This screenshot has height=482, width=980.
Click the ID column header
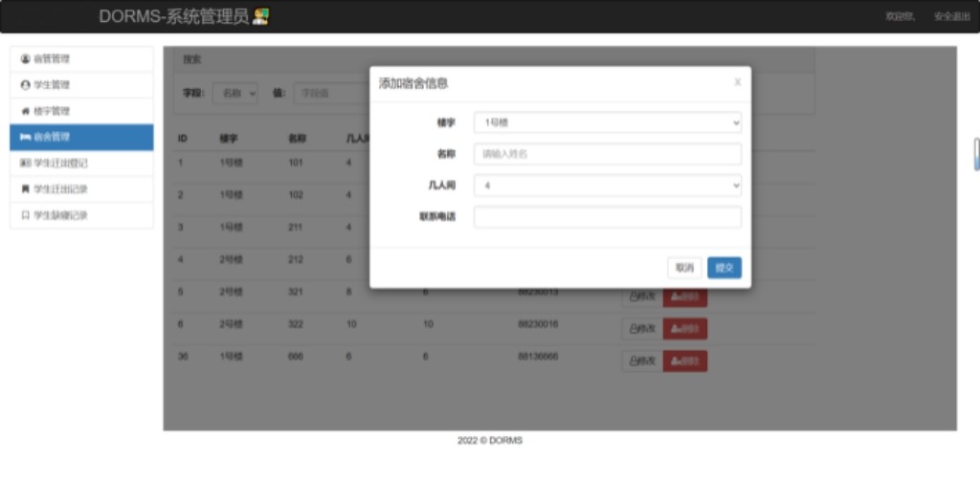[x=183, y=139]
